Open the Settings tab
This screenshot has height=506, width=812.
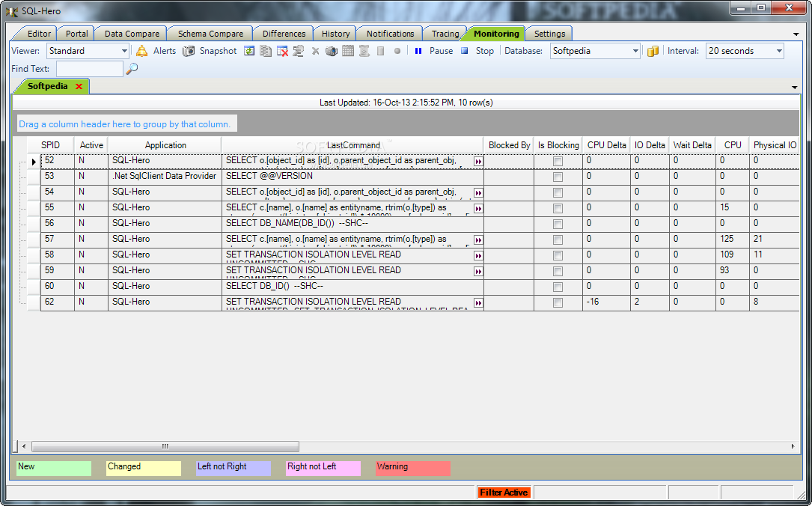(x=549, y=34)
